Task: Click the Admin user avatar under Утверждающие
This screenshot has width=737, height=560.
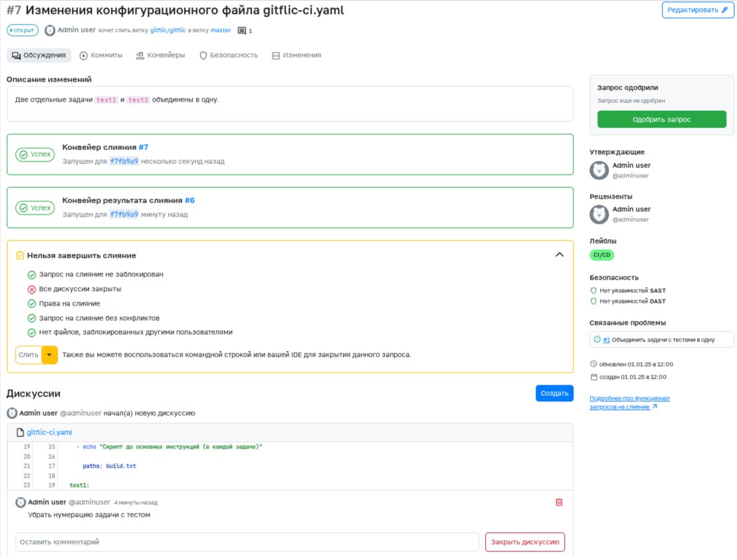Action: tap(599, 170)
